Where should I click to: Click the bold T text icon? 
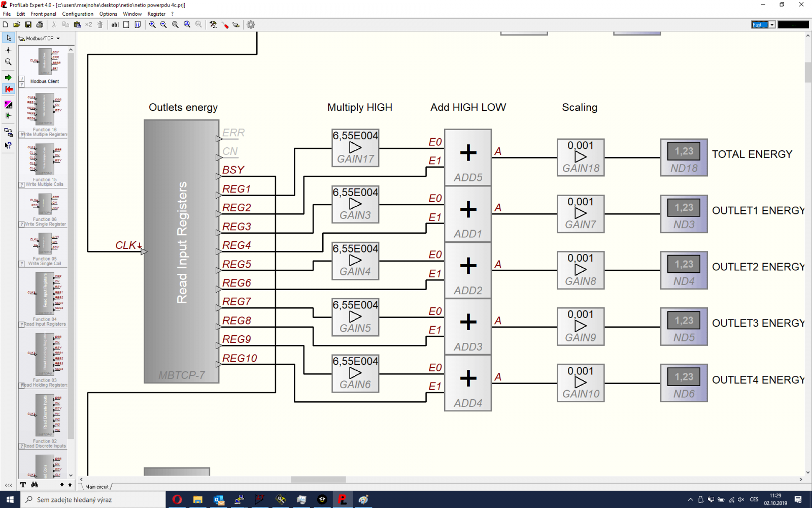click(23, 485)
